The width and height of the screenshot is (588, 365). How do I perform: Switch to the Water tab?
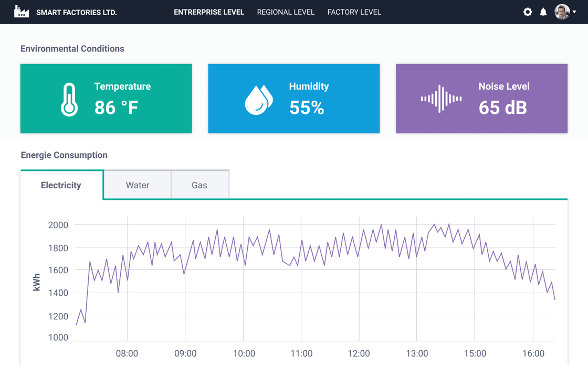click(138, 185)
